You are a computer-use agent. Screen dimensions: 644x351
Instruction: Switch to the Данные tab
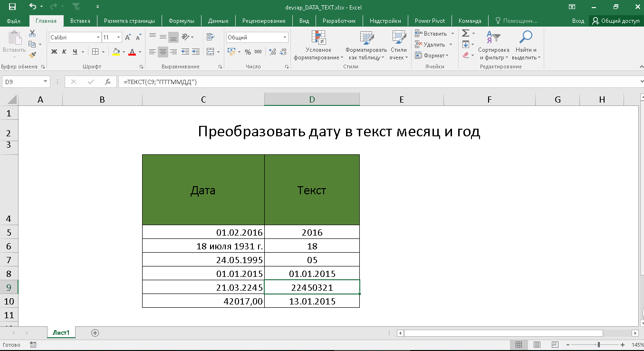tap(218, 21)
